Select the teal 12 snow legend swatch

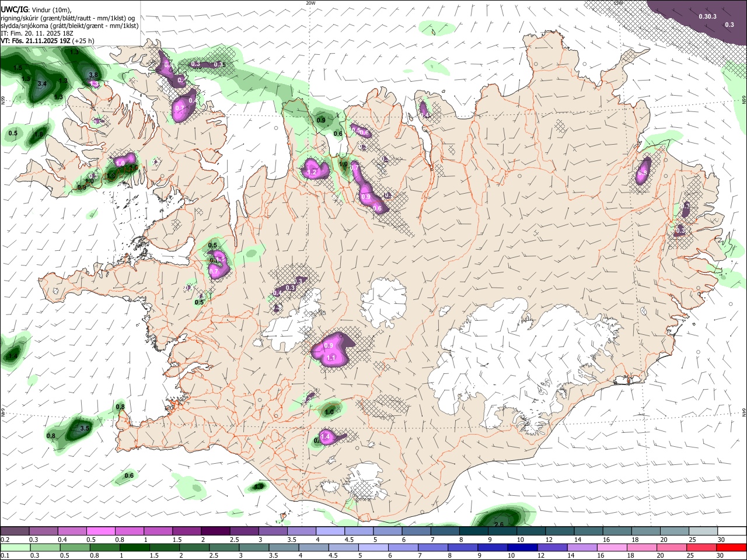pos(560,531)
